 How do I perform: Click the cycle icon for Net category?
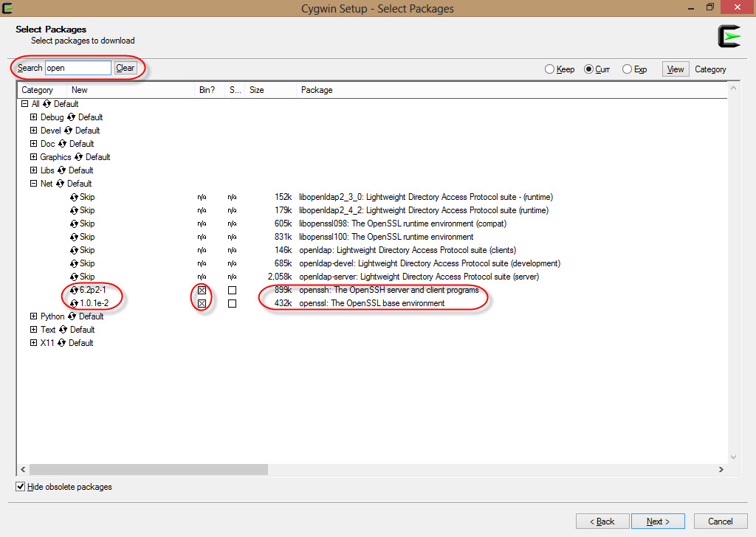coord(60,184)
